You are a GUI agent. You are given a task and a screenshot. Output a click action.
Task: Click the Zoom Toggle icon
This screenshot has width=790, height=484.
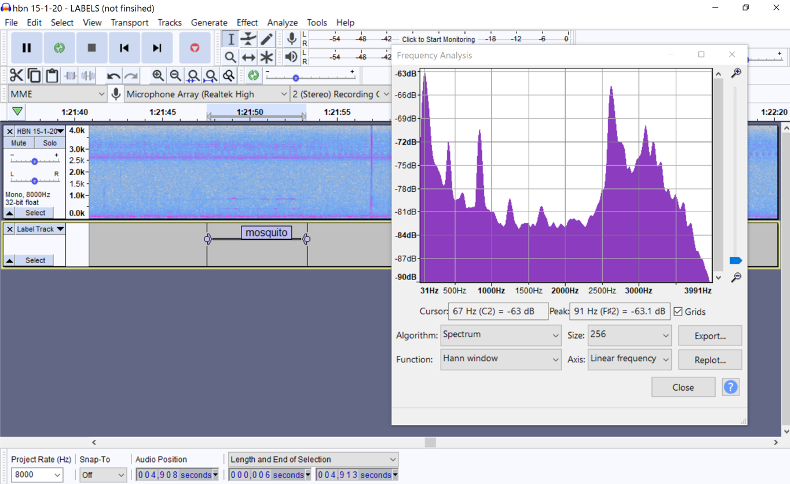tap(229, 76)
